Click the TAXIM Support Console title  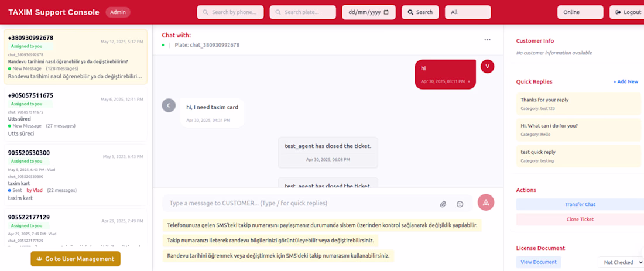(54, 12)
